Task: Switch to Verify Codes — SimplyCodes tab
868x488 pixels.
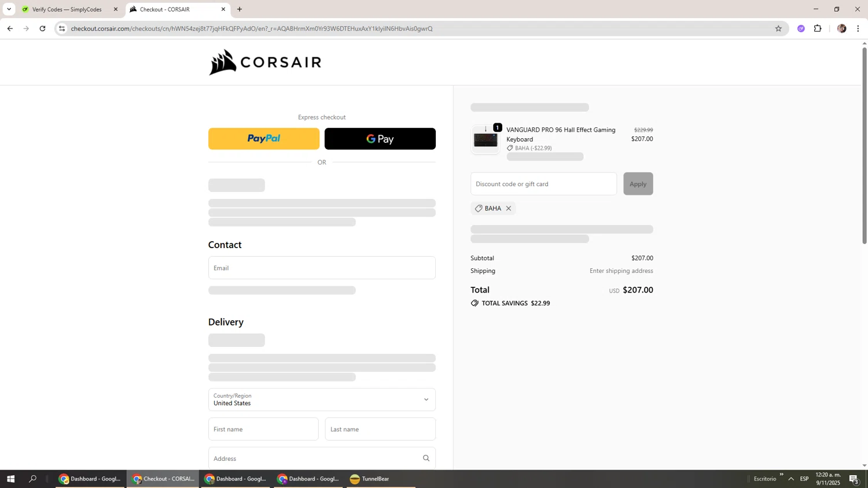Action: (67, 9)
